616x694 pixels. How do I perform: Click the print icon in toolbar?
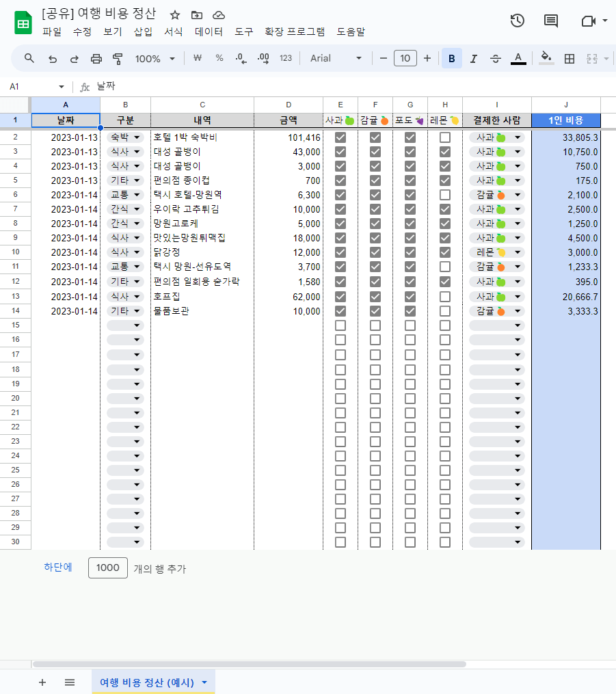96,59
